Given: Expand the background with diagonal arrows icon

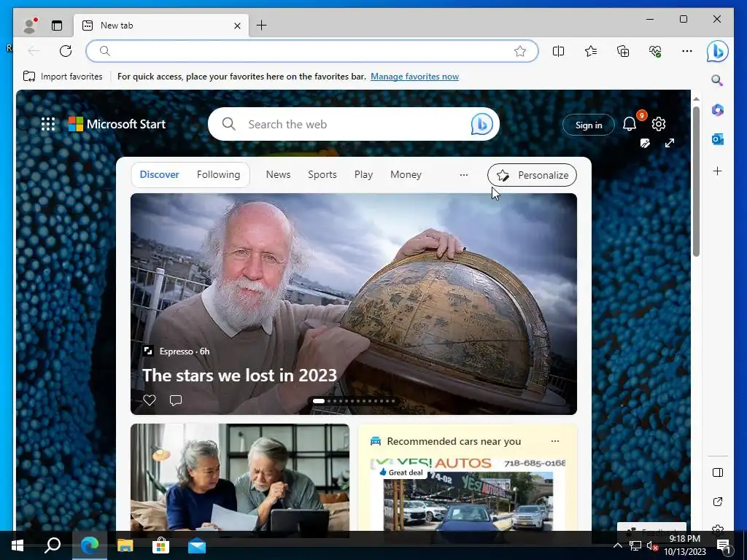Looking at the screenshot, I should coord(670,143).
